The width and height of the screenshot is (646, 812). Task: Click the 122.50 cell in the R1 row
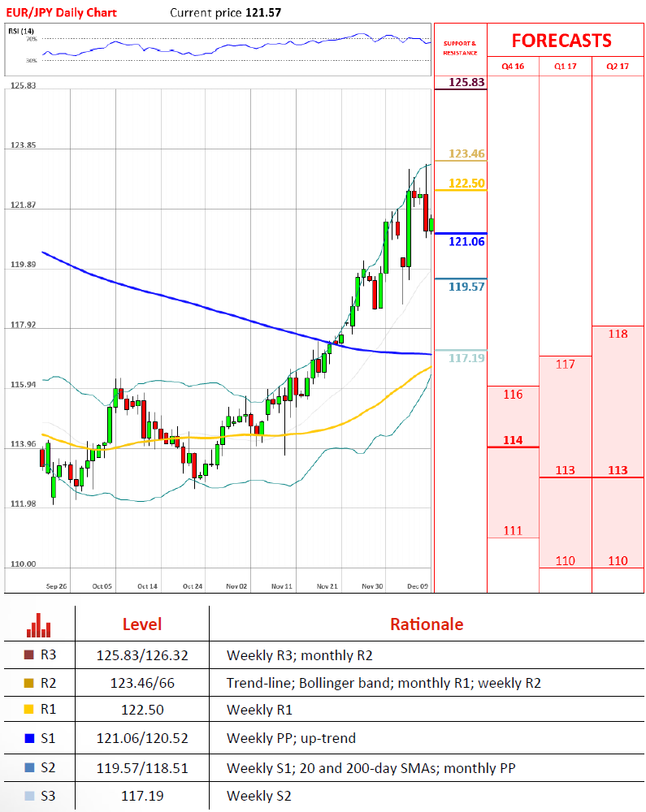coord(142,710)
